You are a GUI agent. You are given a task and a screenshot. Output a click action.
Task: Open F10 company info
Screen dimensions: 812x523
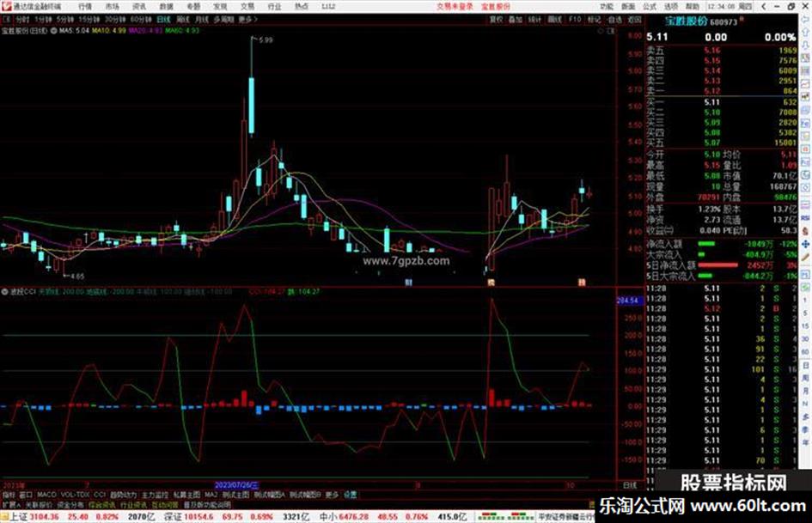(x=575, y=19)
